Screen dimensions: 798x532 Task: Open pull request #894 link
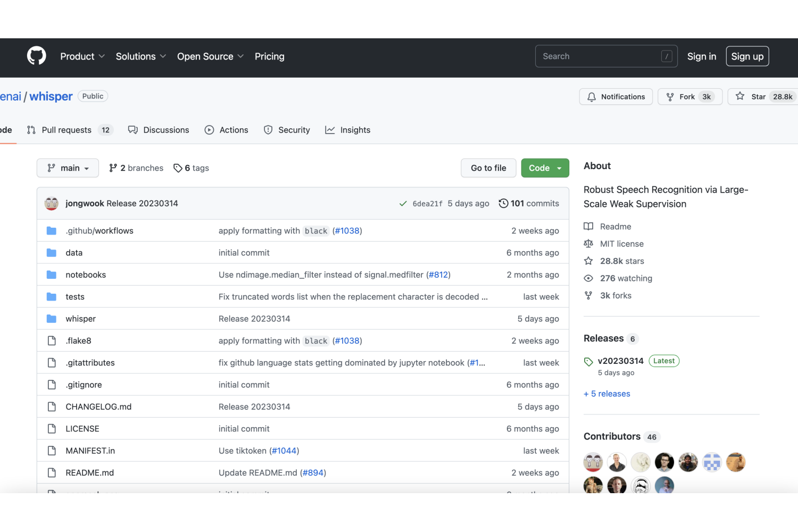313,472
